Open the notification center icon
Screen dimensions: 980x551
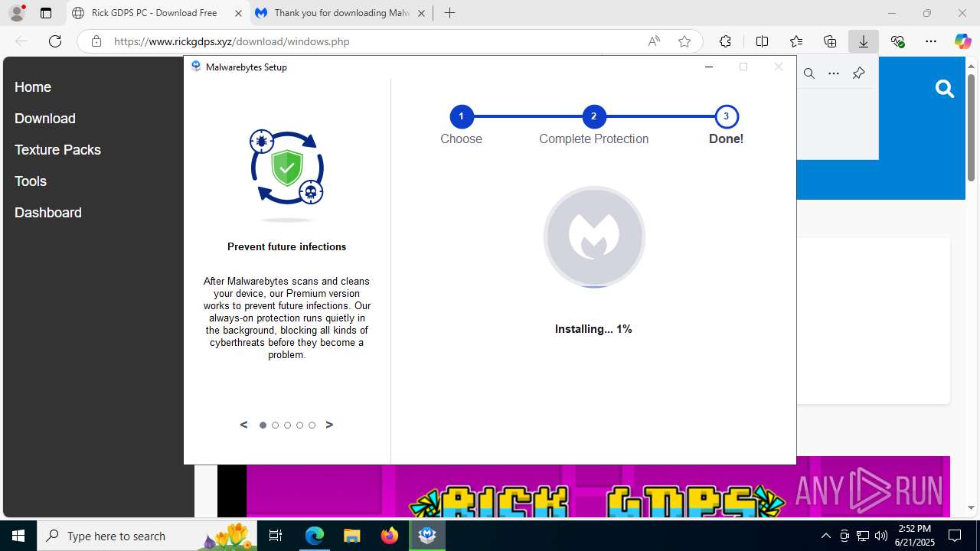(955, 536)
